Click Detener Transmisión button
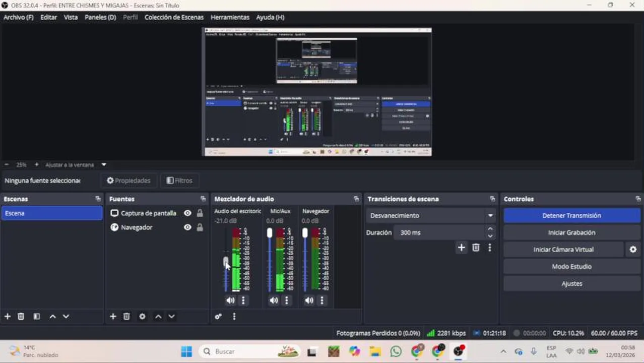 pos(571,215)
